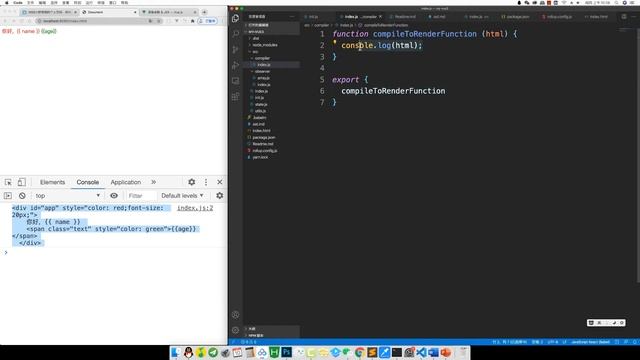This screenshot has height=360, width=640.
Task: Select the Document browser tab
Action: (109, 12)
